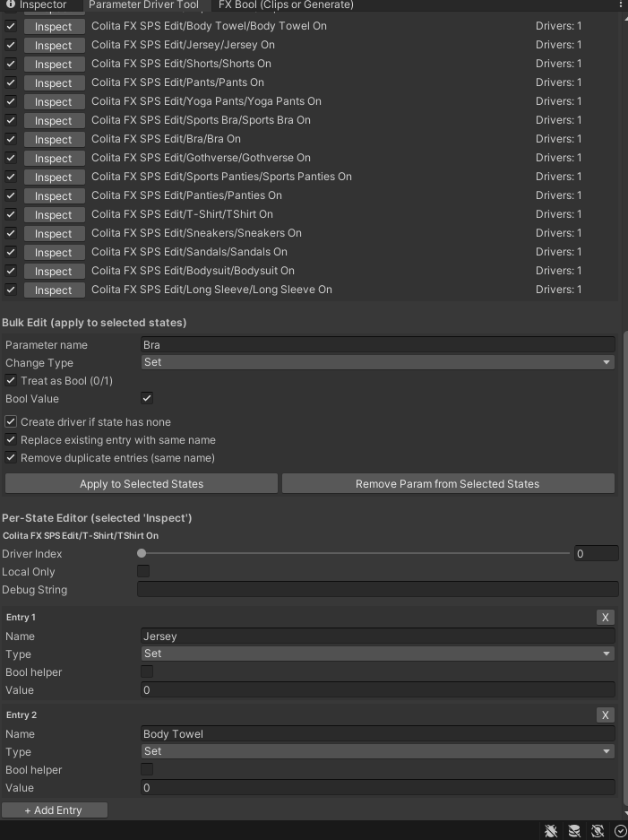Select the 'Colita FX SPS Edit/Gothverse/Gothverse On' row text
This screenshot has width=628, height=840.
point(201,158)
